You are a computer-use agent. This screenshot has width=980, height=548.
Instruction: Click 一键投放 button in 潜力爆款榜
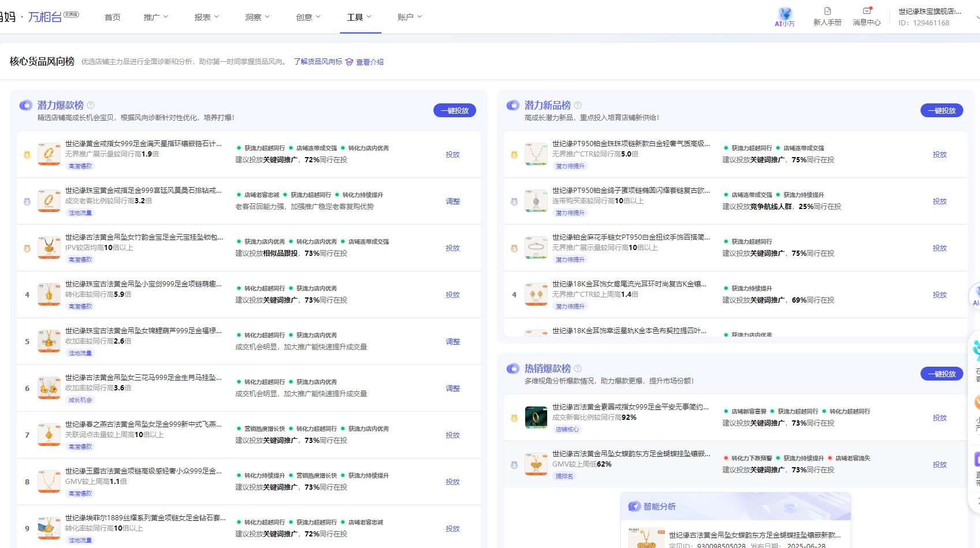click(454, 110)
